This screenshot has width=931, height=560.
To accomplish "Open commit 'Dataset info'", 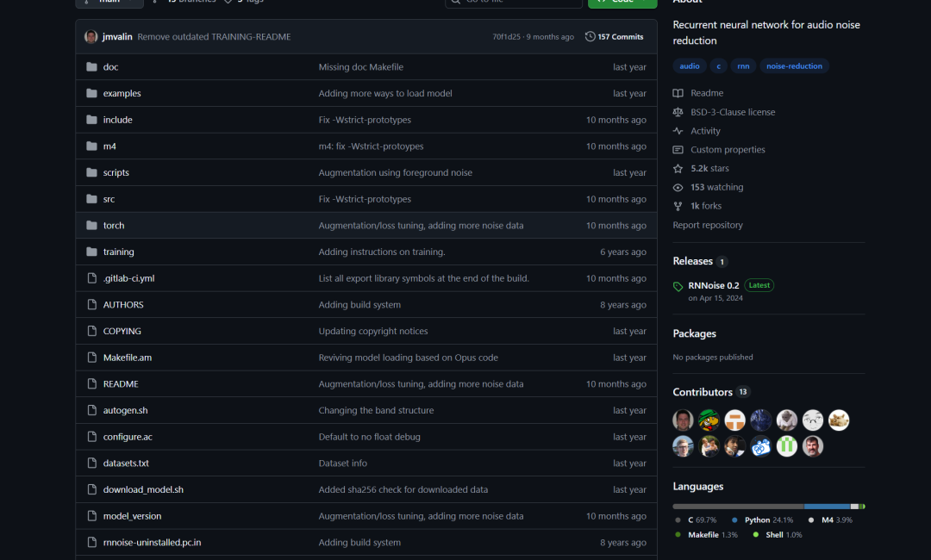I will point(342,463).
